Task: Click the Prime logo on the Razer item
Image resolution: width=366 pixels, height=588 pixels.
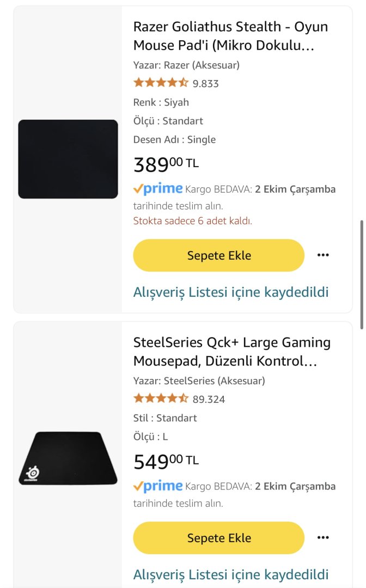Action: pyautogui.click(x=158, y=189)
